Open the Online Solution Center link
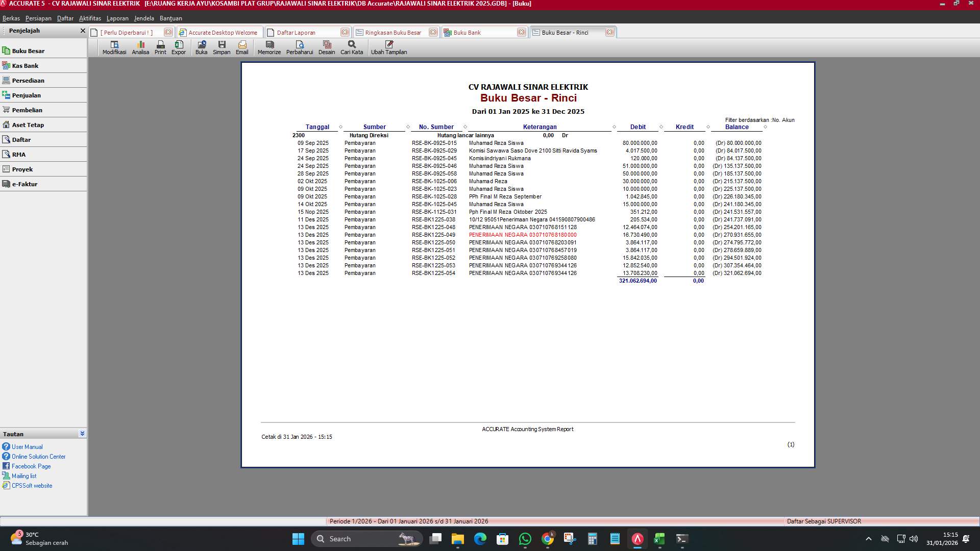Image resolution: width=980 pixels, height=551 pixels. coord(38,456)
